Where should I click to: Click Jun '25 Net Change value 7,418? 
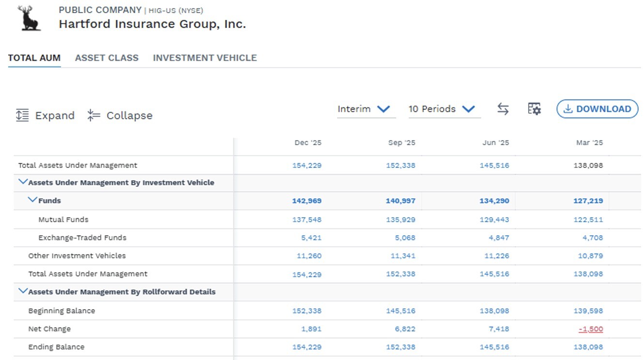[x=499, y=329]
